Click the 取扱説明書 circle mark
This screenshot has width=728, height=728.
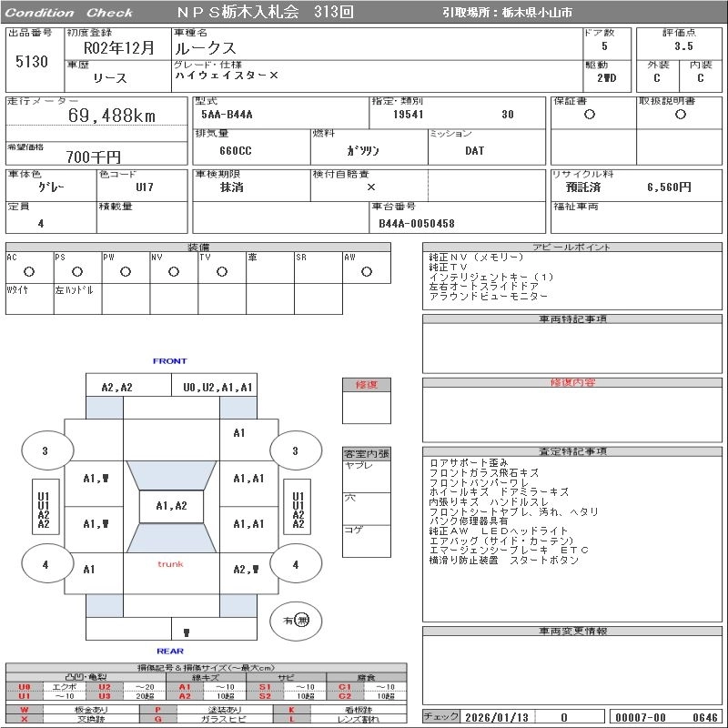click(681, 115)
